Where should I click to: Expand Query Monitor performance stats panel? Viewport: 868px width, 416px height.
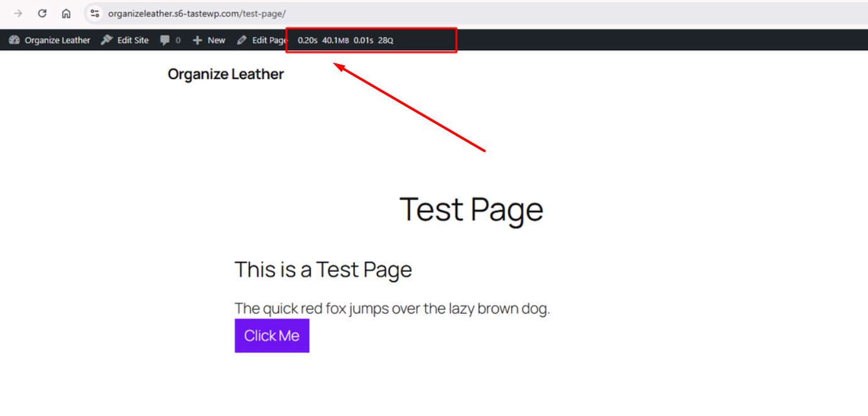[345, 40]
